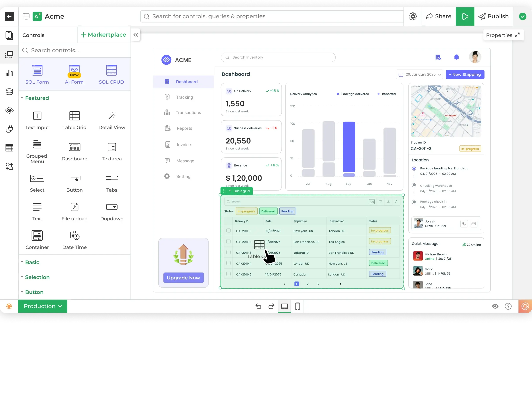Select the data queries icon in left rail
The width and height of the screenshot is (532, 408).
(9, 147)
